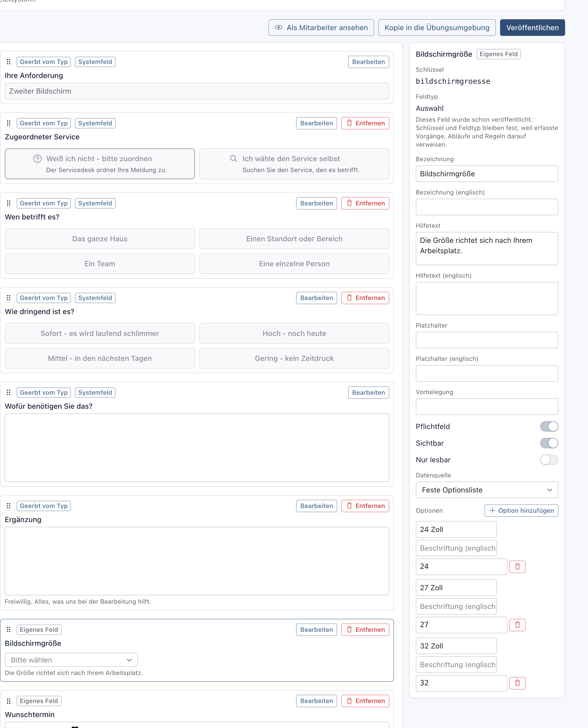The image size is (588, 728).
Task: Click drag handle of Zugeordneter Service field
Action: point(9,123)
